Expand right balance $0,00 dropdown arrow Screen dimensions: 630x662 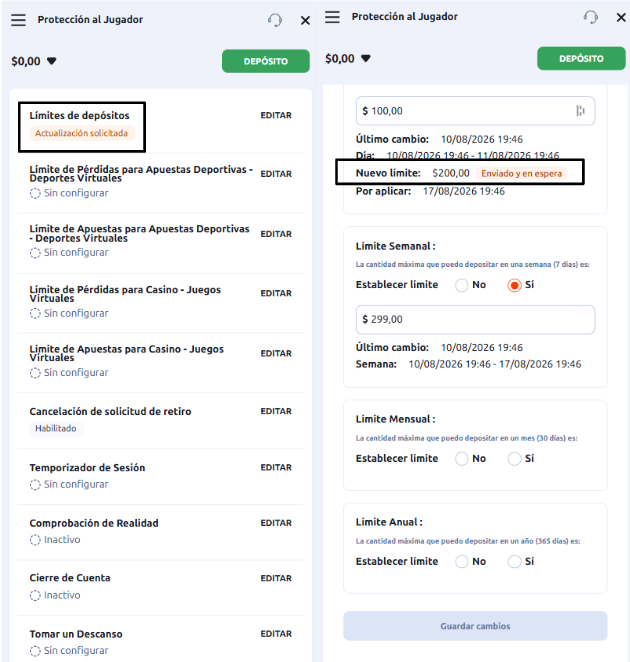pos(366,58)
